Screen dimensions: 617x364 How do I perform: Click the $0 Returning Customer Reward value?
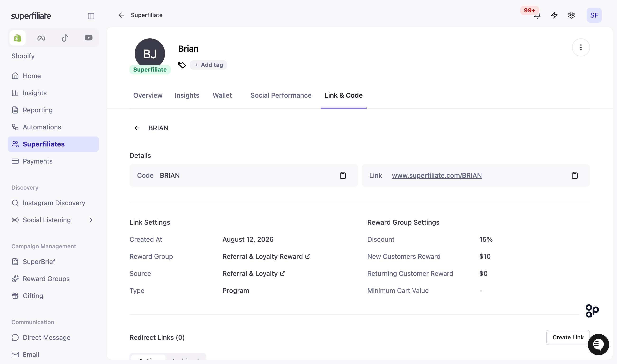[x=483, y=273]
